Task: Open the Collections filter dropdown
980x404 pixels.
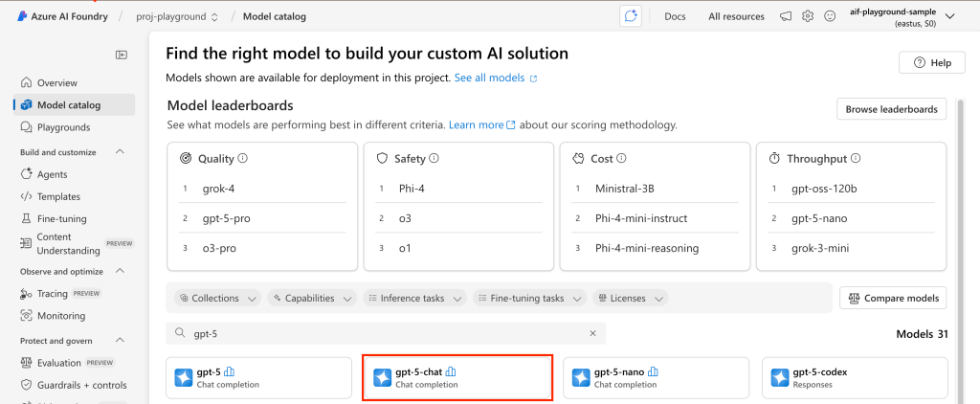Action: pyautogui.click(x=217, y=299)
